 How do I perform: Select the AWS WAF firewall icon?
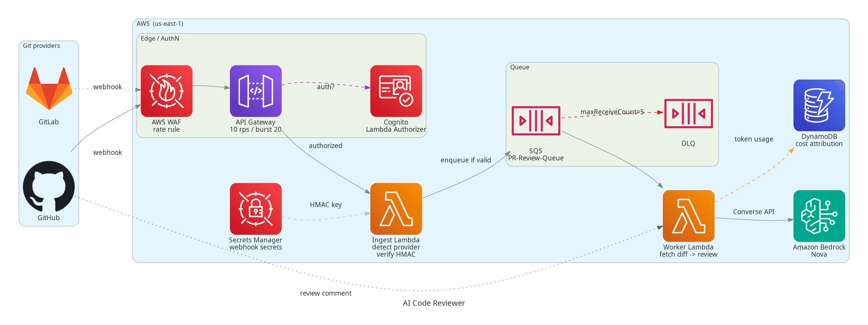[x=166, y=91]
